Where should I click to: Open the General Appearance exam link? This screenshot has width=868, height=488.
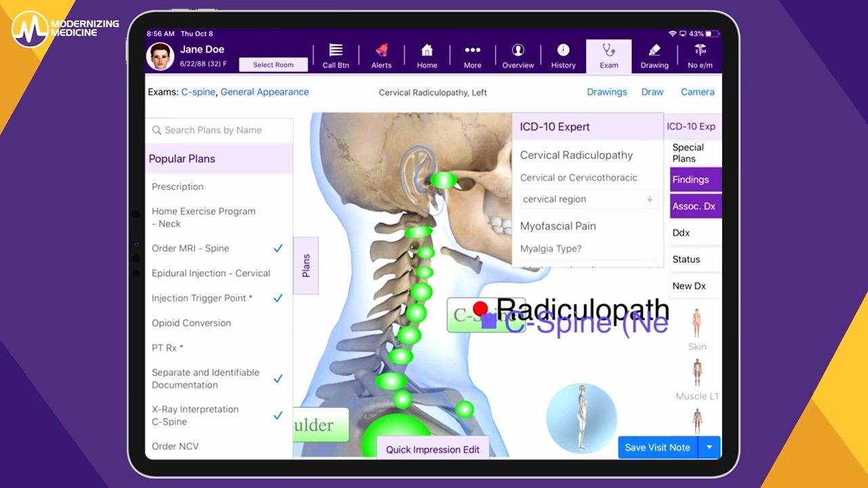264,92
